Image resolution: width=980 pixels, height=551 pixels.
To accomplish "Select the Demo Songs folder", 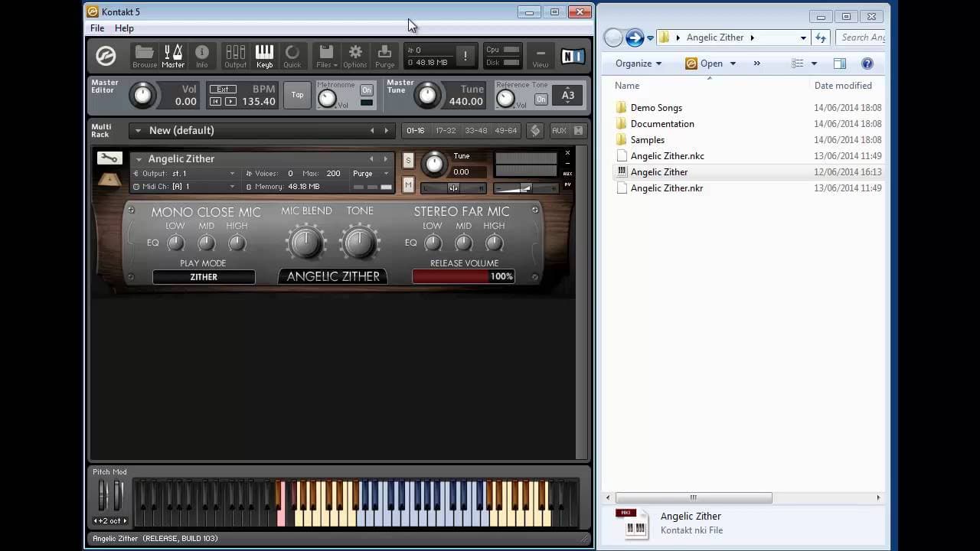I will coord(656,108).
